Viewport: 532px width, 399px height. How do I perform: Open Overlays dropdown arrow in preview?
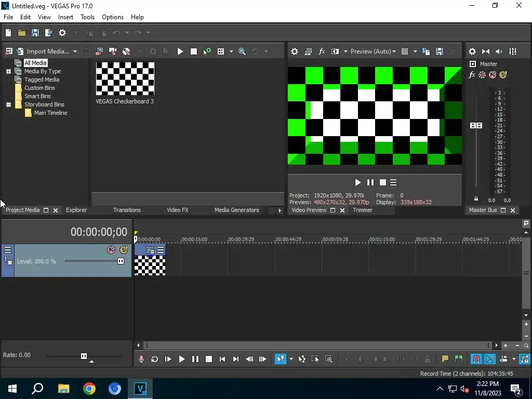pos(415,51)
